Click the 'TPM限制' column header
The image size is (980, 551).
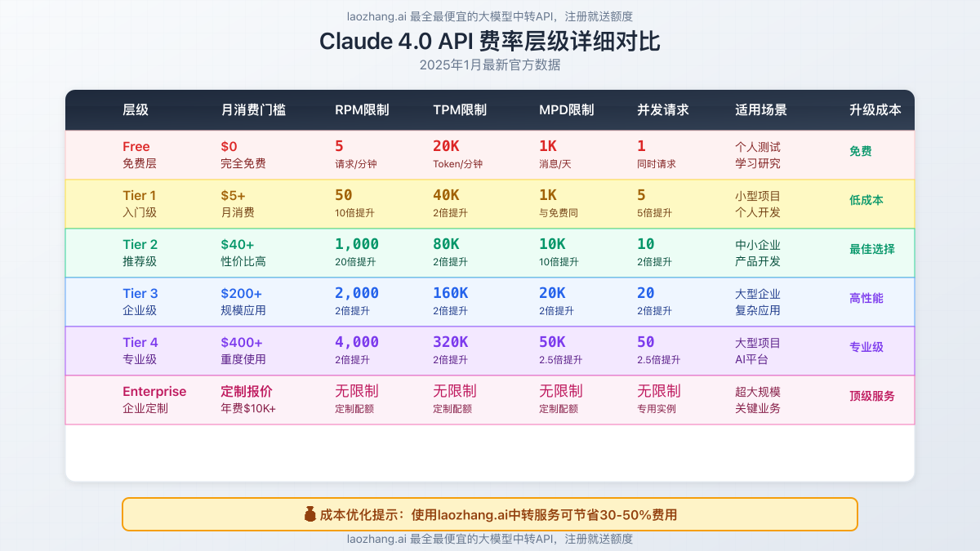click(x=460, y=110)
